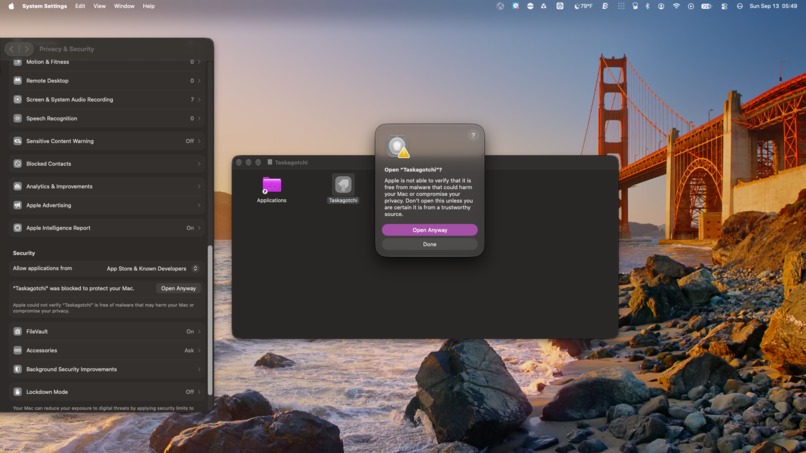Click the warning app icon in the dialog

click(x=398, y=147)
